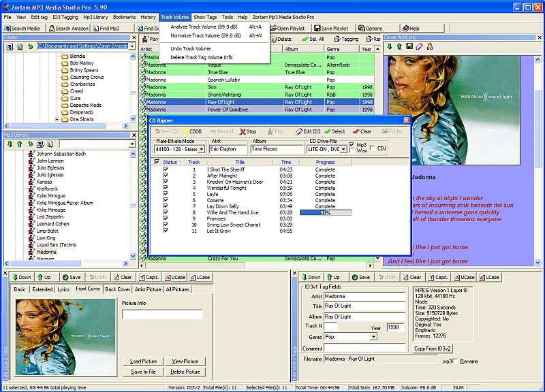Click the Load Picture button
The image size is (545, 392).
[144, 361]
